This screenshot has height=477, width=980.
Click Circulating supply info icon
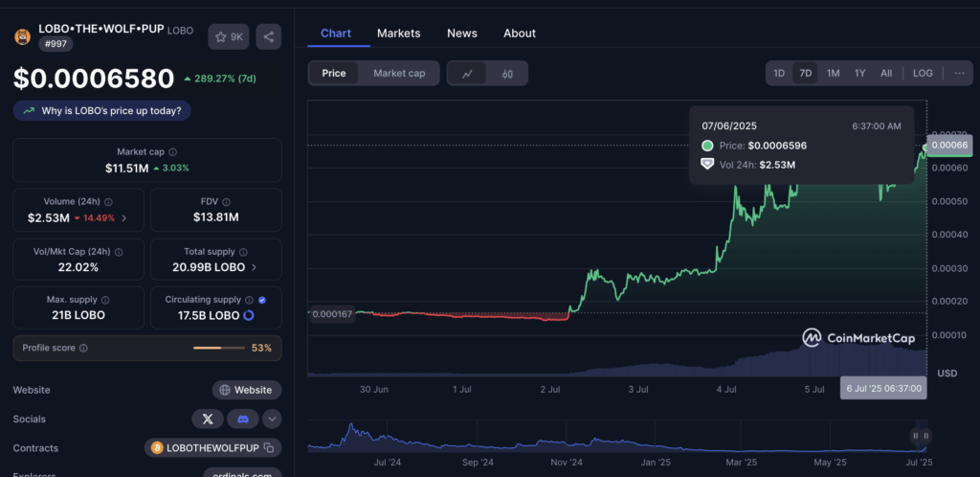(x=250, y=300)
